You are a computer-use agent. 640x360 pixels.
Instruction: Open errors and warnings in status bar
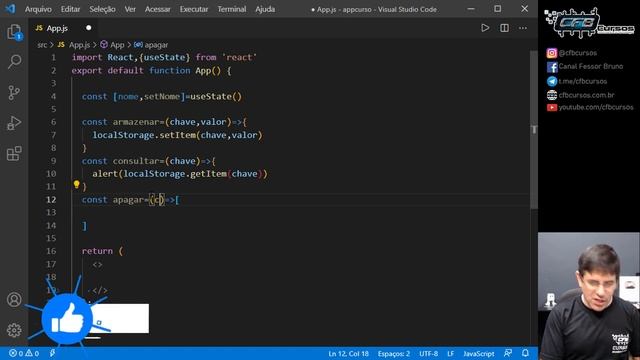pyautogui.click(x=24, y=353)
